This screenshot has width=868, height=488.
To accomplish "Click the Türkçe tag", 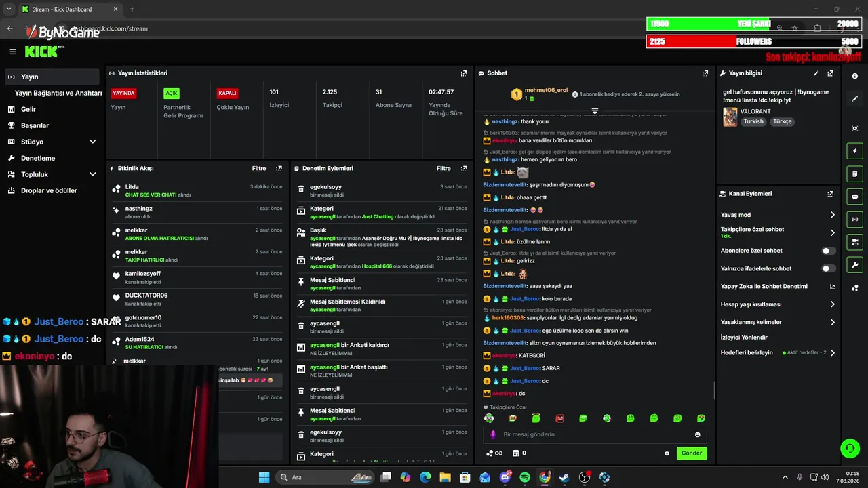I will [x=783, y=122].
